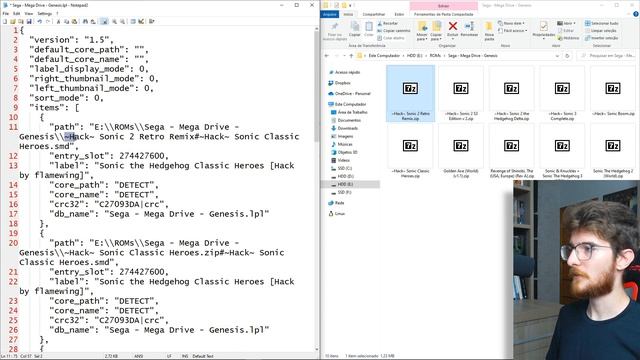640x360 pixels.
Task: Click the Undo arrow in Notepad2 toolbar
Action: point(40,21)
